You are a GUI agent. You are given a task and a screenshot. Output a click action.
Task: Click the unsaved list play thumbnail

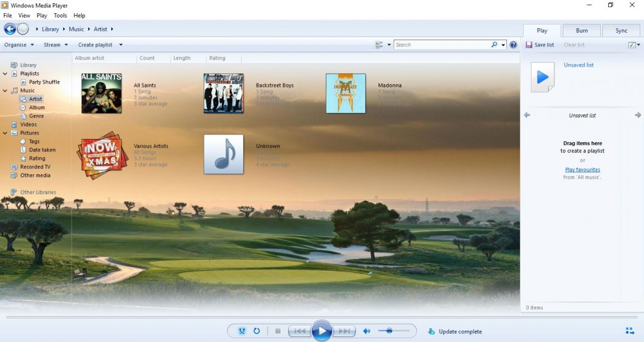[543, 77]
